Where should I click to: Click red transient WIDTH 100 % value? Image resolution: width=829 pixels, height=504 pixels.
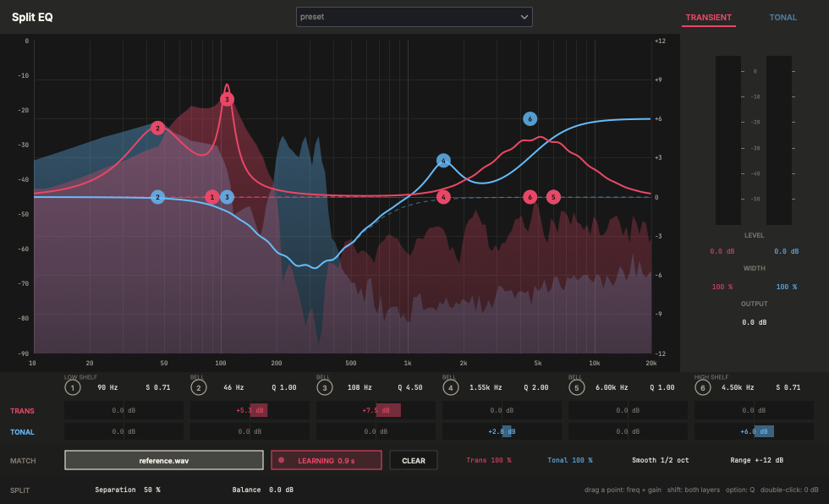(722, 287)
